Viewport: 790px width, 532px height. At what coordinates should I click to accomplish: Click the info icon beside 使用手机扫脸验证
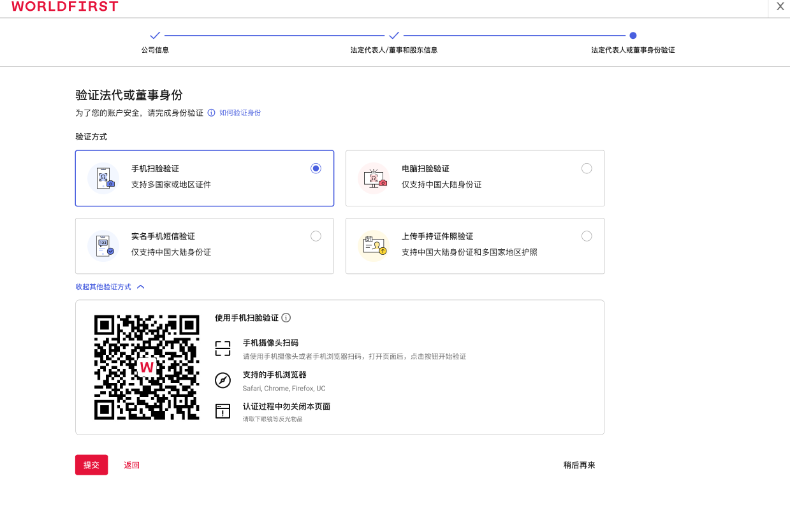(x=284, y=317)
